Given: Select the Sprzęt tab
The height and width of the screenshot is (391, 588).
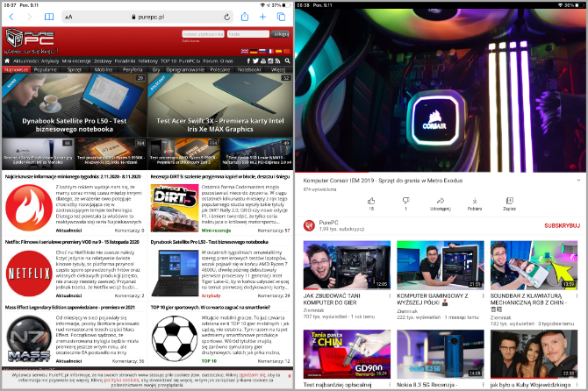Looking at the screenshot, I should click(x=75, y=69).
